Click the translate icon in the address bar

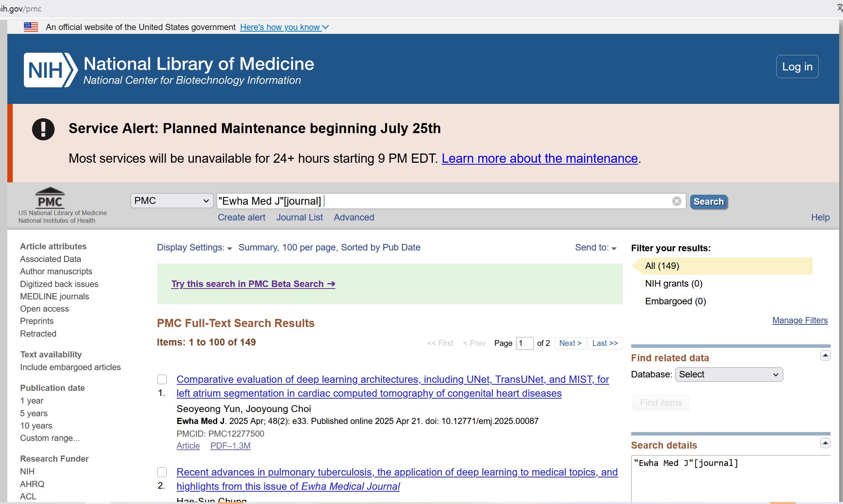pyautogui.click(x=840, y=8)
